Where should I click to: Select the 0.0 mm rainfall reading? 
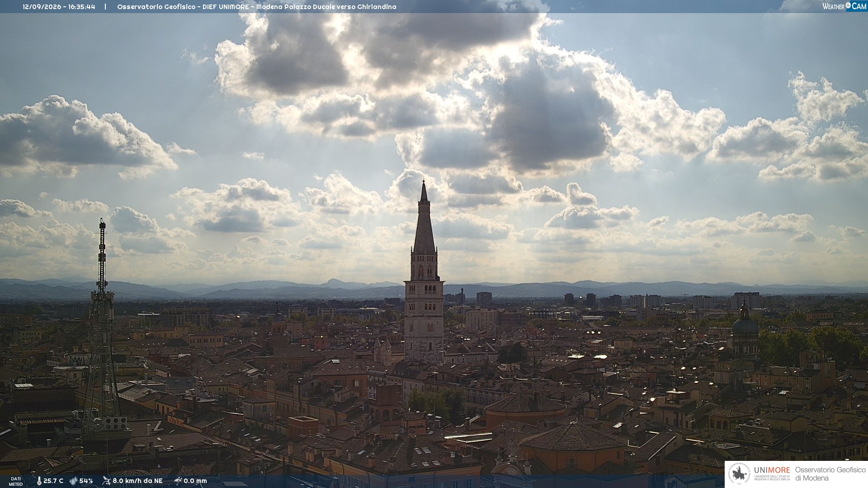(195, 481)
